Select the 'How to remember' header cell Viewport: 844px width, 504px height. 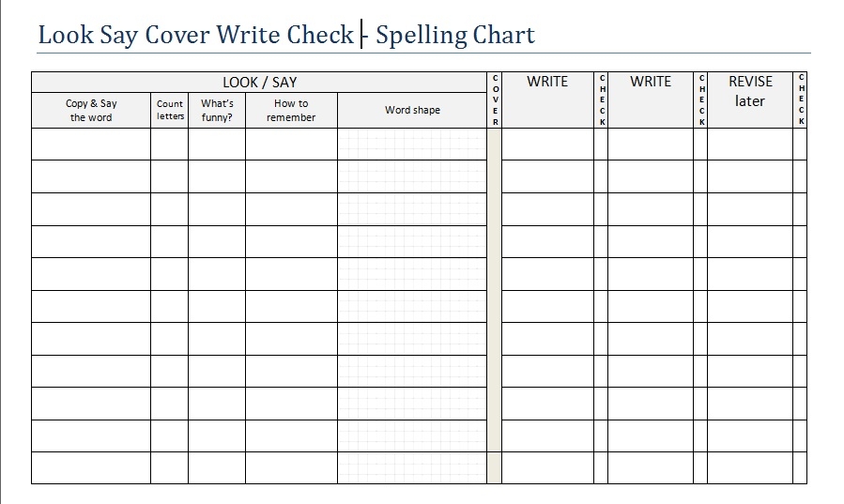pos(291,111)
